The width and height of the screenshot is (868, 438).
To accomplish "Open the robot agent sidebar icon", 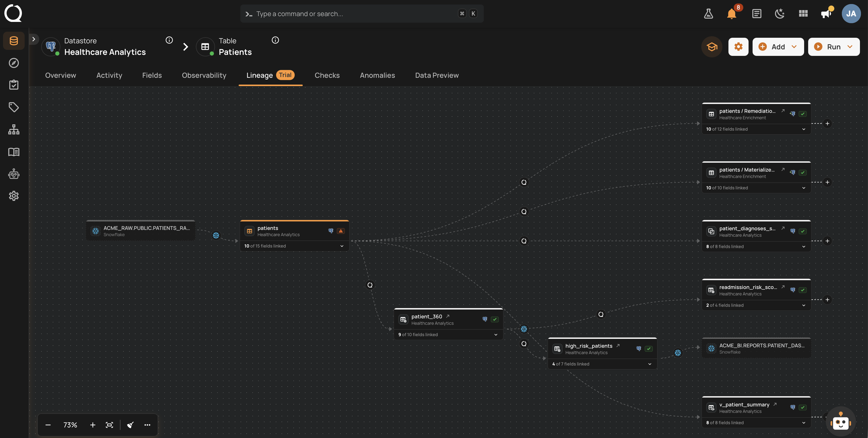I will pos(14,174).
